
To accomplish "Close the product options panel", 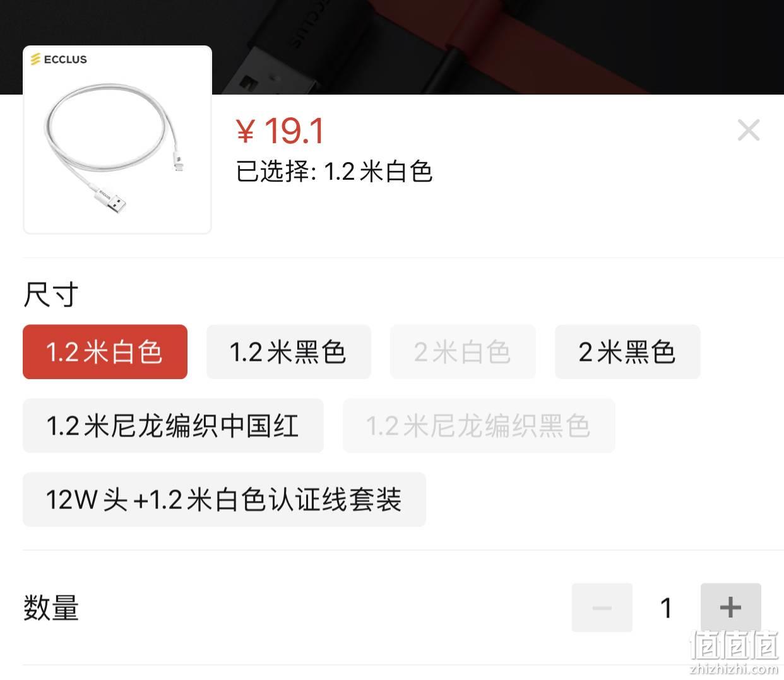I will point(749,131).
